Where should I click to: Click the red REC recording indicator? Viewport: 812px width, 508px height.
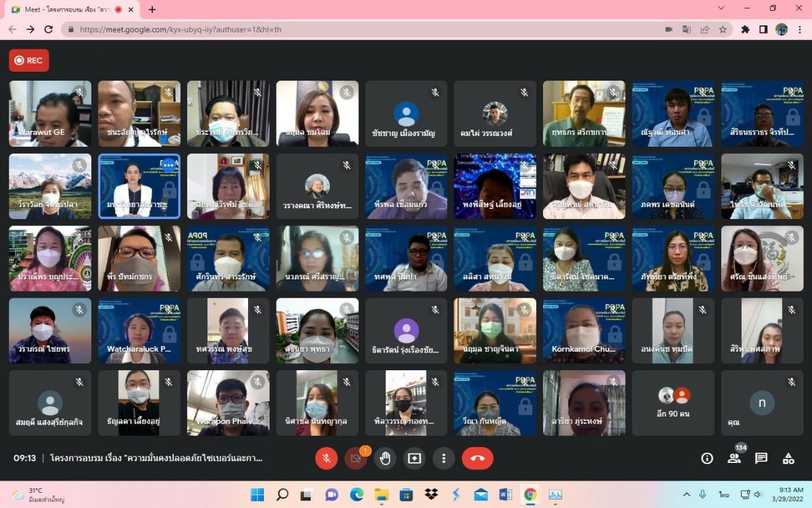point(29,60)
